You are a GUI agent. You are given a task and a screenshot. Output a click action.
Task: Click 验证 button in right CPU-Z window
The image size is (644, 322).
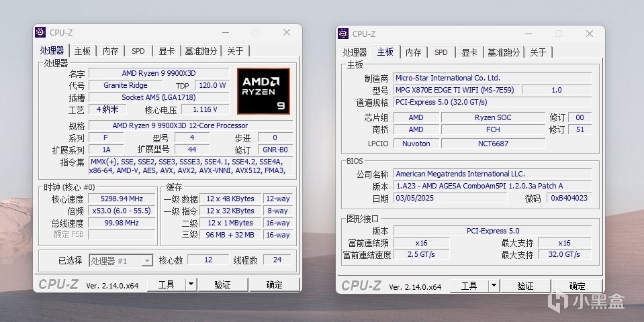[x=526, y=286]
